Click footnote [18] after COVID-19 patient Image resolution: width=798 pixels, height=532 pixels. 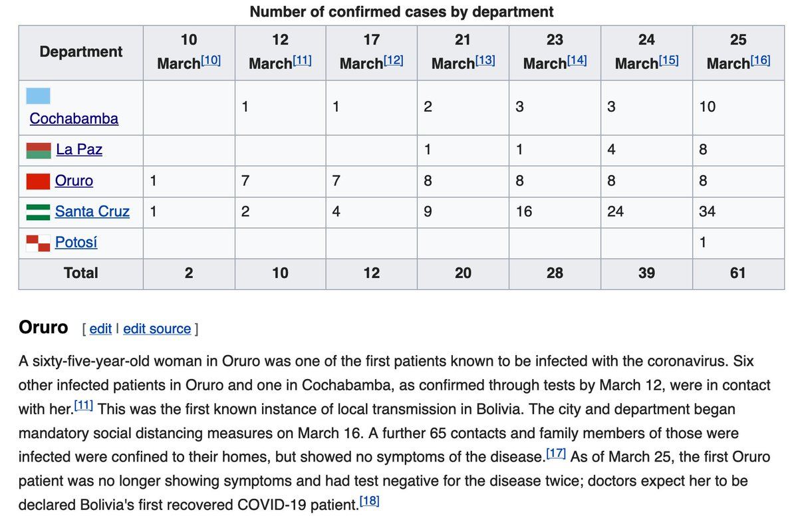pos(369,501)
